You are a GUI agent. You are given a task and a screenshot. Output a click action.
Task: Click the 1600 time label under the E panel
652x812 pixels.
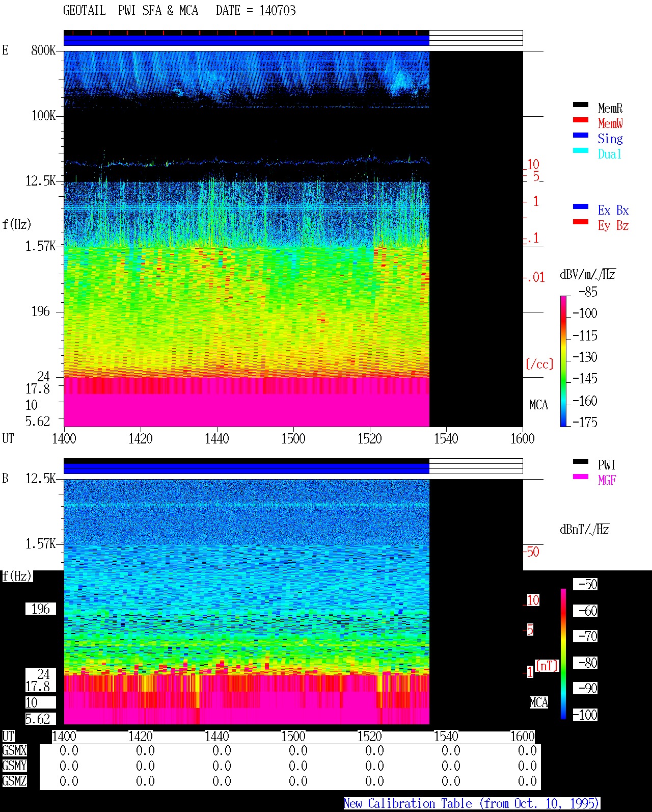pyautogui.click(x=523, y=438)
